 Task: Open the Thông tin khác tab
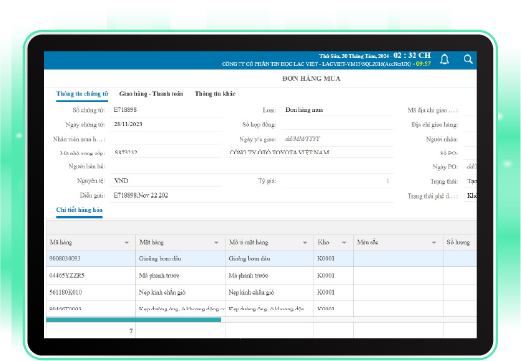click(215, 94)
